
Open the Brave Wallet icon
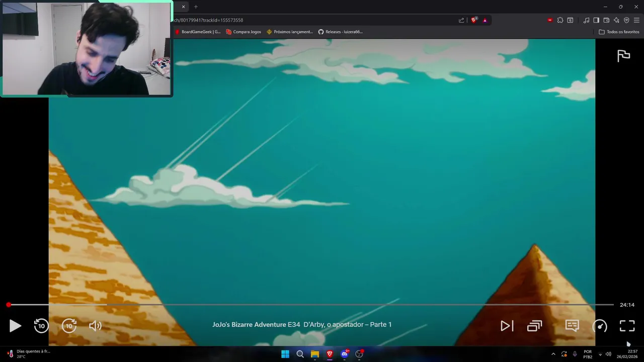click(606, 20)
